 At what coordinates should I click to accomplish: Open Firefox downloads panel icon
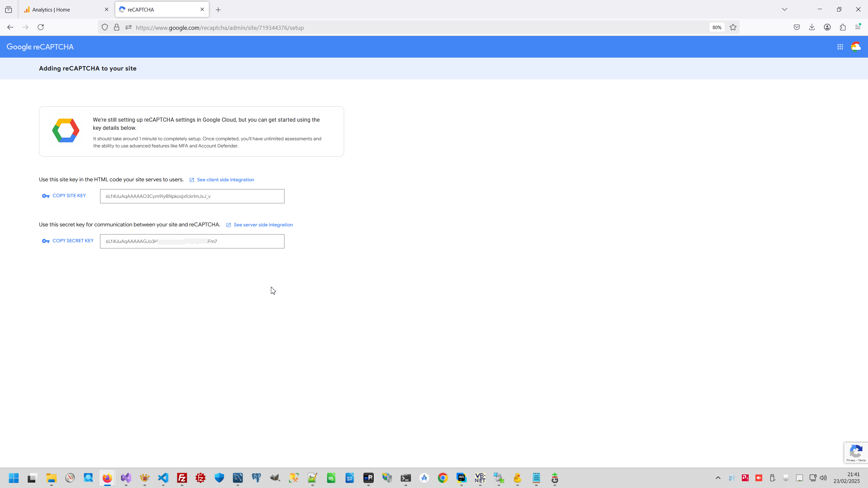[812, 27]
